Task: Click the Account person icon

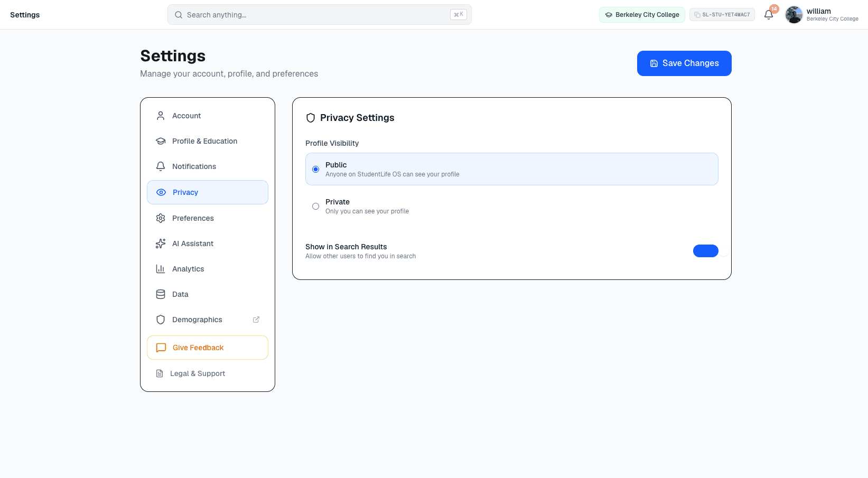Action: pos(161,116)
